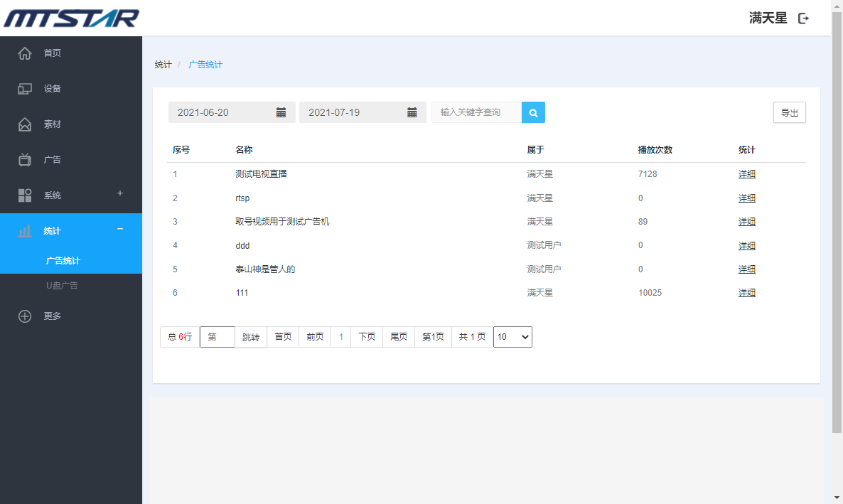
Task: Expand the 系统 submenu plus sign
Action: pyautogui.click(x=120, y=193)
